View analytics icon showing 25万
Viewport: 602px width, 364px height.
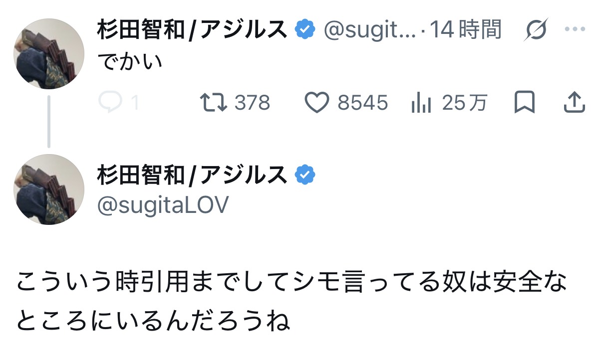tap(421, 103)
